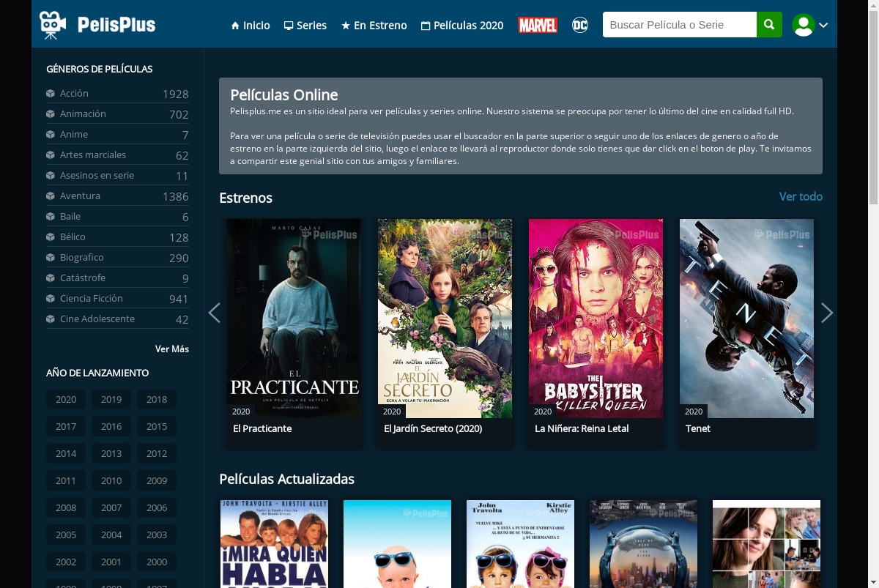Open En Estreno section
Image resolution: width=879 pixels, height=588 pixels.
[x=374, y=25]
